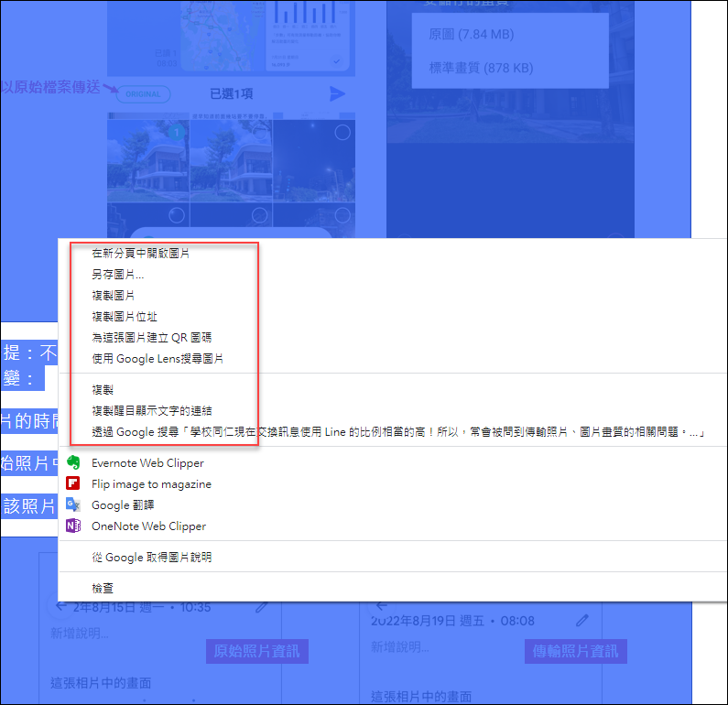Select 原圖 (7.84 MB) option
The width and height of the screenshot is (728, 705).
point(472,35)
